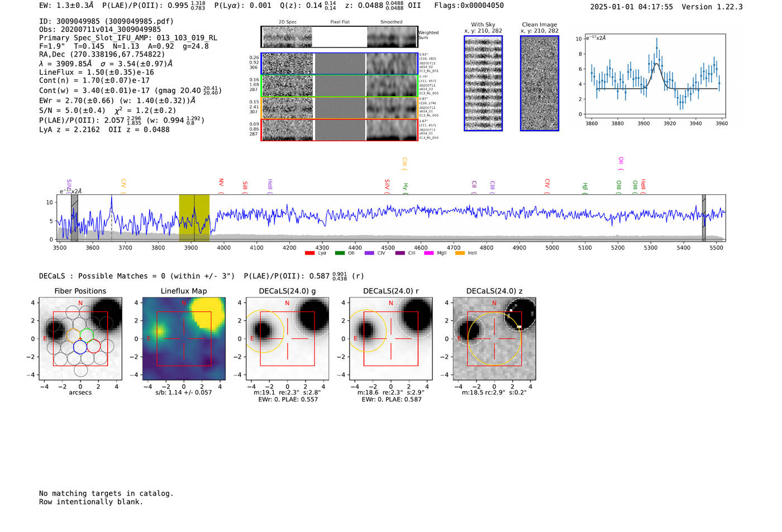Image resolution: width=782 pixels, height=532 pixels.
Task: Click the 'EWr: 0, PLAE: 0.587' caption
Action: [391, 400]
